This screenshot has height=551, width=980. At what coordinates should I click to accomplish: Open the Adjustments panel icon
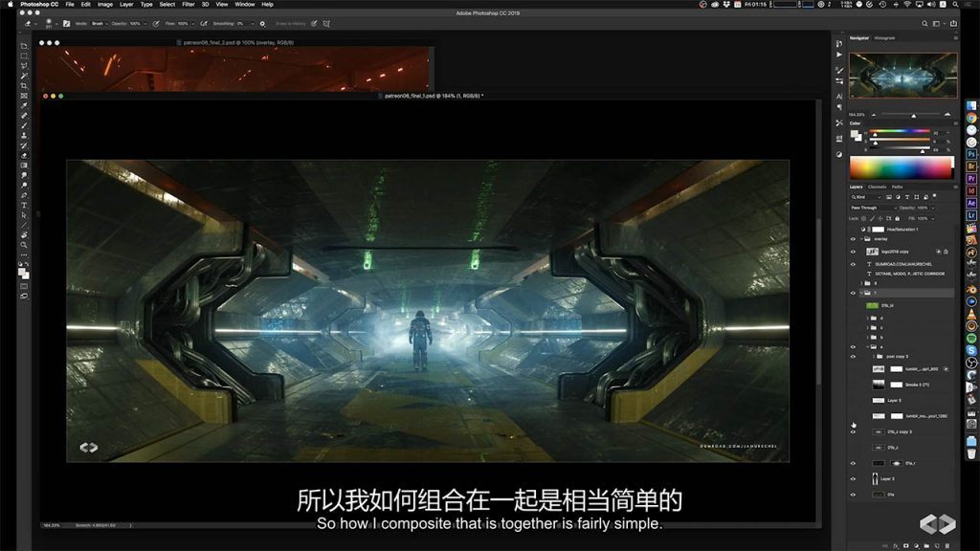coord(838,154)
